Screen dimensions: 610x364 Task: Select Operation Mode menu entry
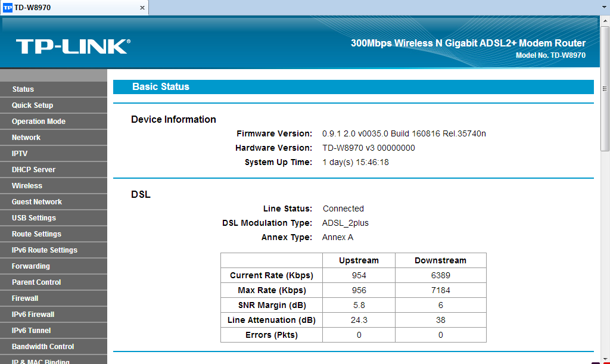(x=53, y=122)
